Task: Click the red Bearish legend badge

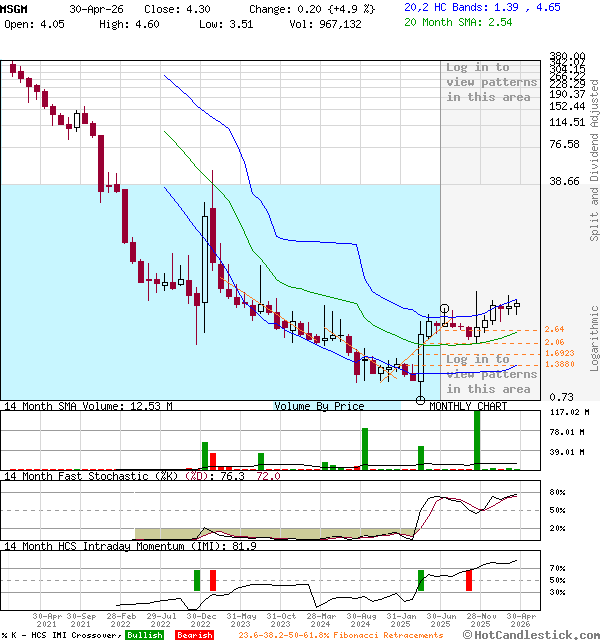Action: 193,635
